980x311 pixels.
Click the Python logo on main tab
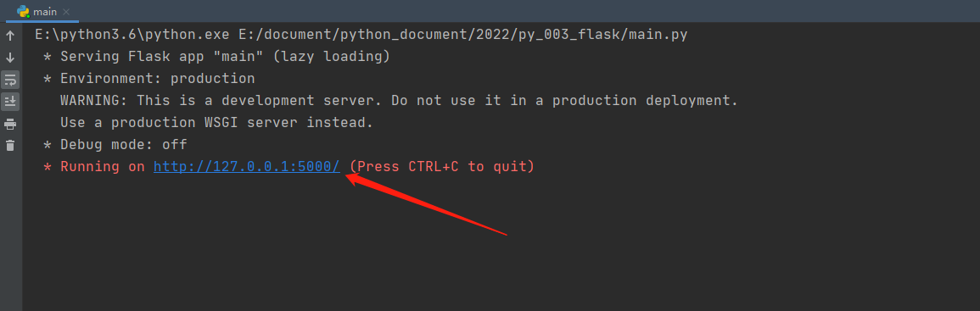coord(23,11)
